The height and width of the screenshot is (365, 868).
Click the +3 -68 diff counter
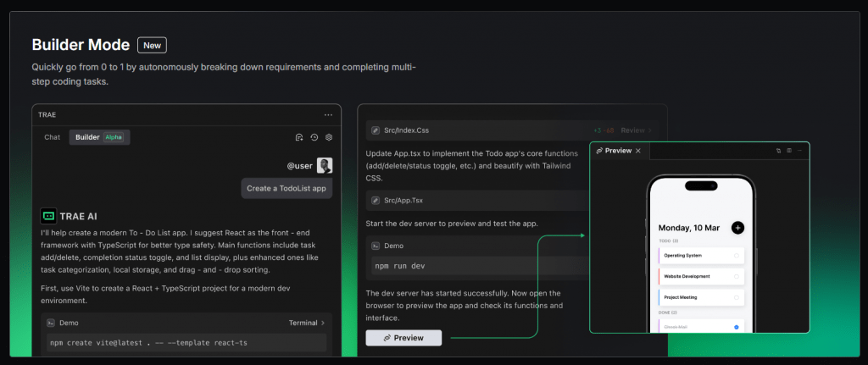pyautogui.click(x=604, y=130)
